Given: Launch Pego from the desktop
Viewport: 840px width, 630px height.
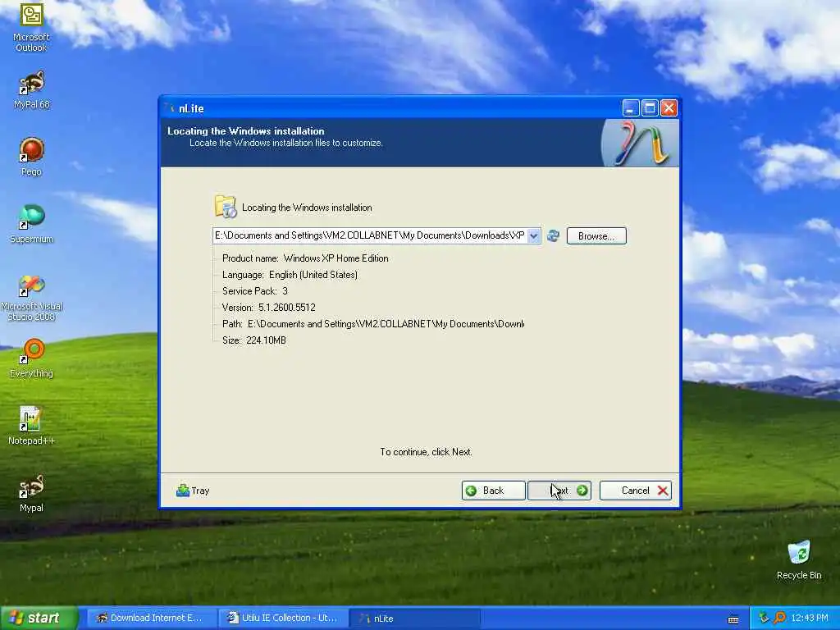Looking at the screenshot, I should [31, 157].
